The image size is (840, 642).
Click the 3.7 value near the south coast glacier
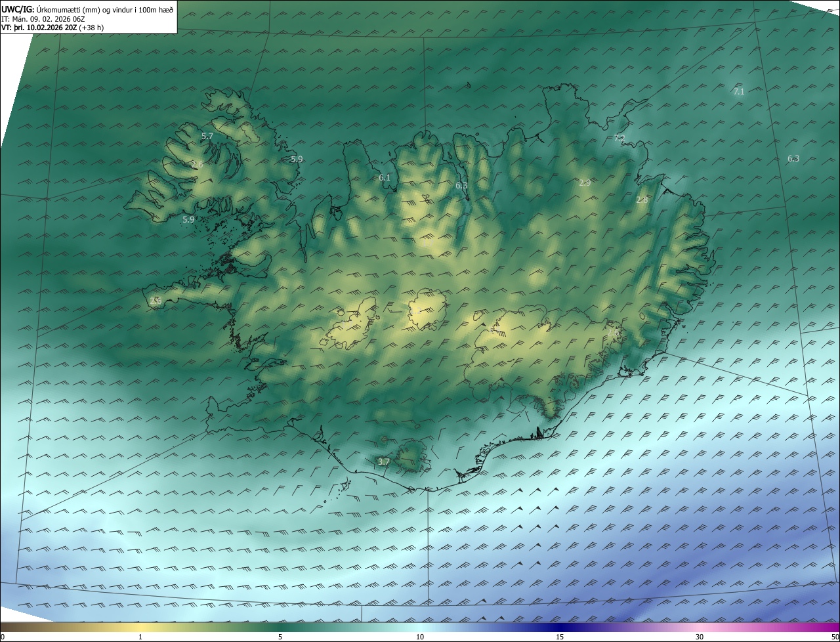(384, 461)
